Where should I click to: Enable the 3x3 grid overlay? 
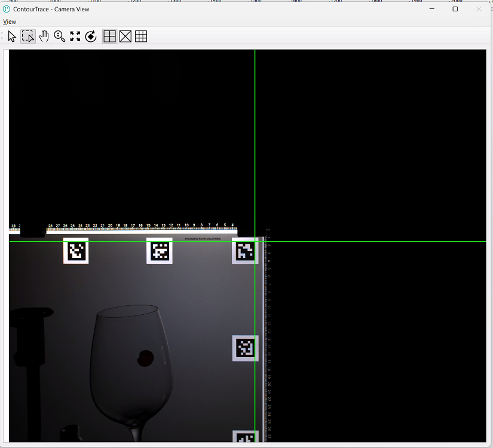[x=141, y=36]
